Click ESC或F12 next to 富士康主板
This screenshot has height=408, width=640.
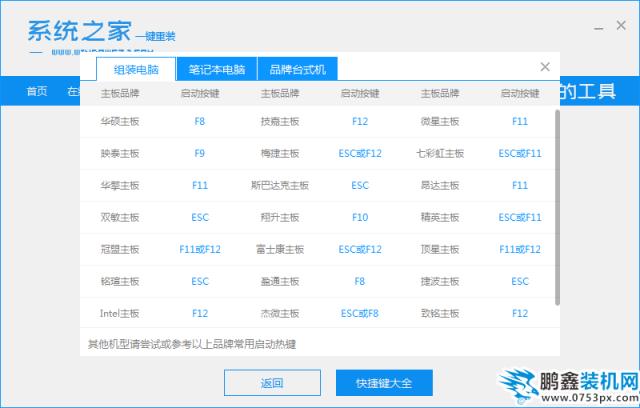[x=360, y=249]
